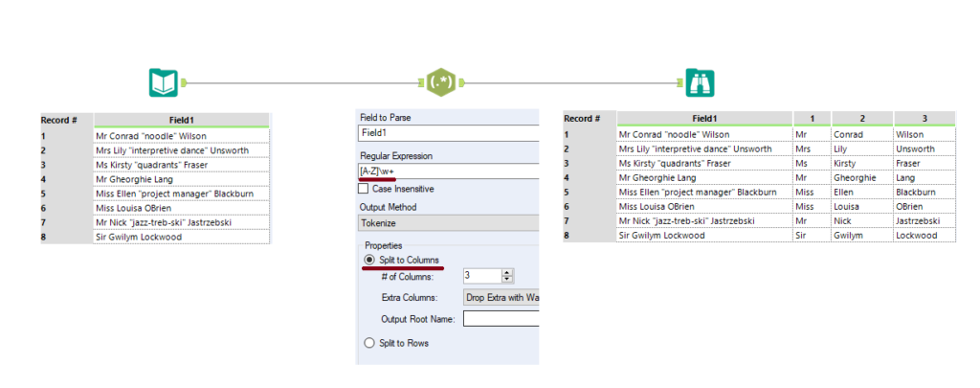This screenshot has width=980, height=388.
Task: Click the Browse tool's input anchor
Action: point(680,82)
